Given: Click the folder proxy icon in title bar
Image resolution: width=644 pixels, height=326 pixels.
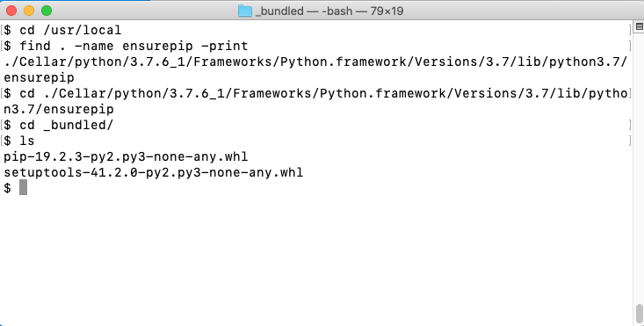Looking at the screenshot, I should coord(245,11).
